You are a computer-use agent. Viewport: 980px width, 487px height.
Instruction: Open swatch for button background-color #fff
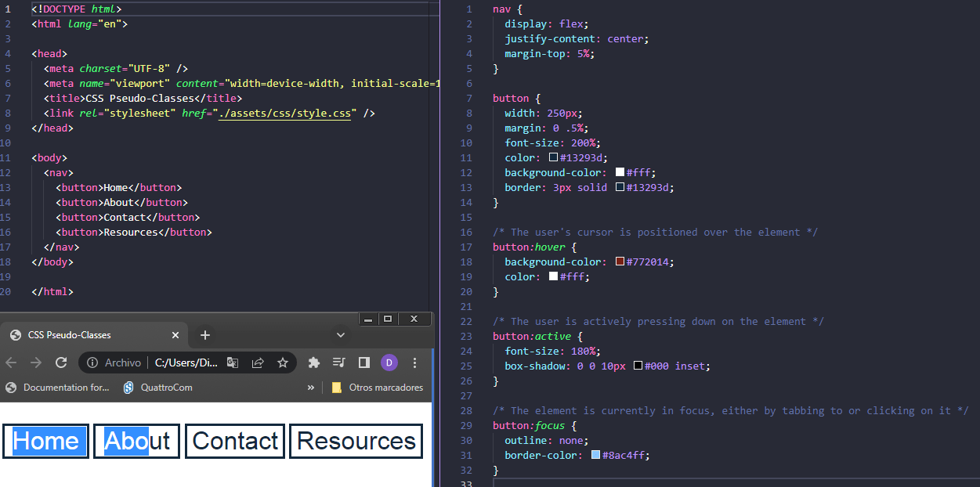[x=620, y=172]
